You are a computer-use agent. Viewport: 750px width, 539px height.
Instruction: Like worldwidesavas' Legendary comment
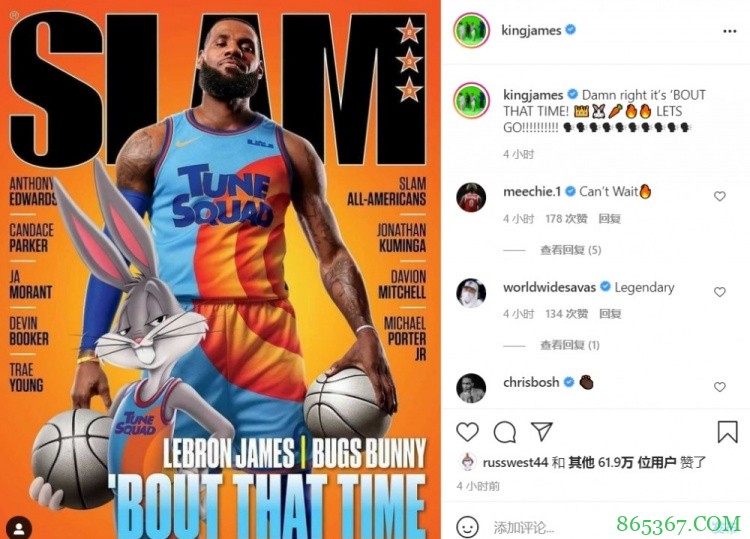(719, 292)
